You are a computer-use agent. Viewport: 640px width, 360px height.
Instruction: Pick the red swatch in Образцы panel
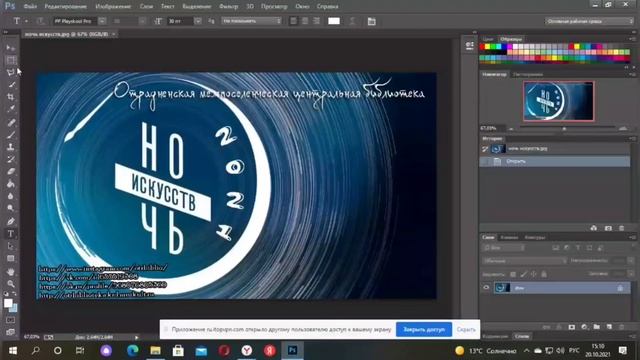click(x=482, y=47)
